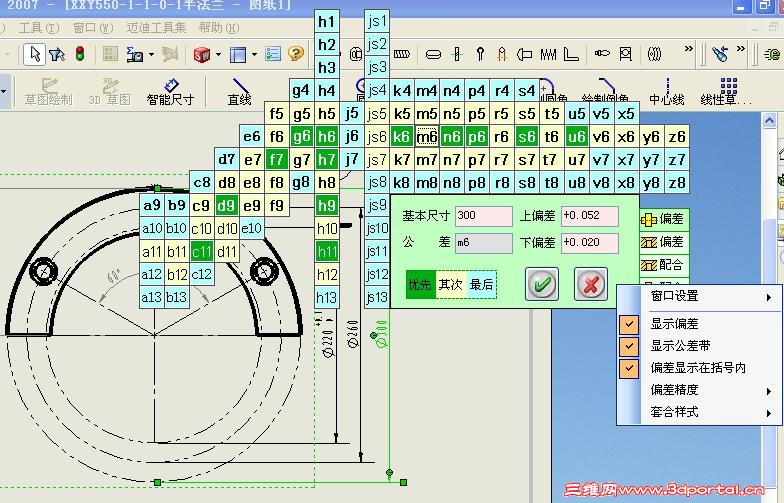Choose tolerance cell f7
784x503 pixels.
pyautogui.click(x=276, y=160)
